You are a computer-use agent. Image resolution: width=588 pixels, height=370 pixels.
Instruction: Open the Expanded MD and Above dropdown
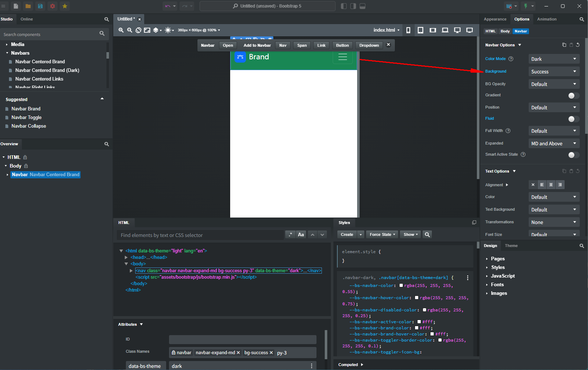point(554,143)
